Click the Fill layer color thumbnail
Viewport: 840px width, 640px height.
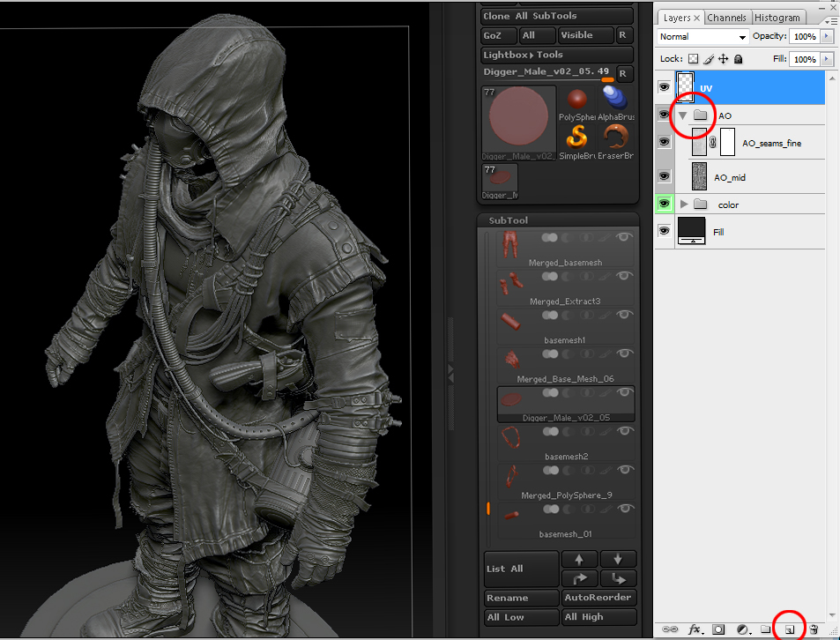coord(692,231)
